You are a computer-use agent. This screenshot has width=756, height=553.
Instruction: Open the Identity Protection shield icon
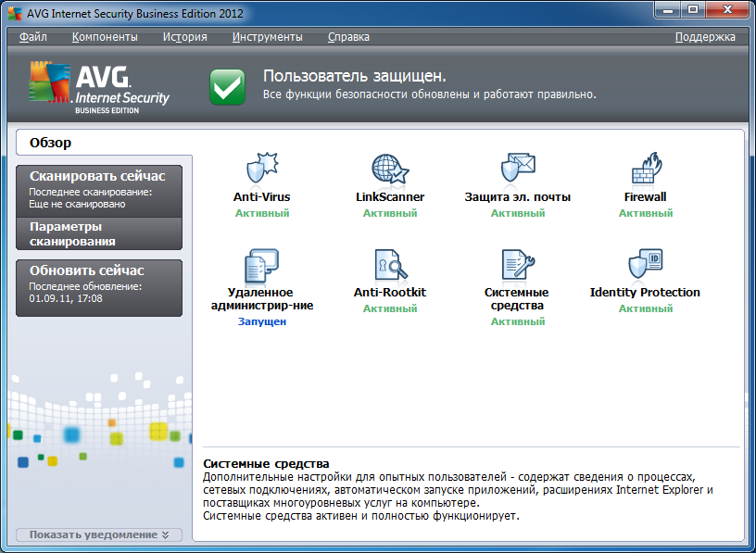(x=646, y=264)
